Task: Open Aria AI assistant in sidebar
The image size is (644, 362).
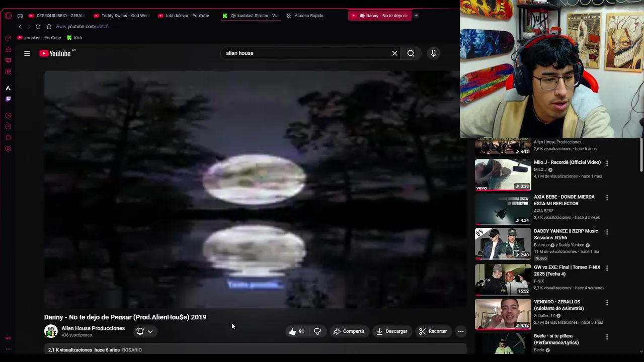Action: [8, 88]
